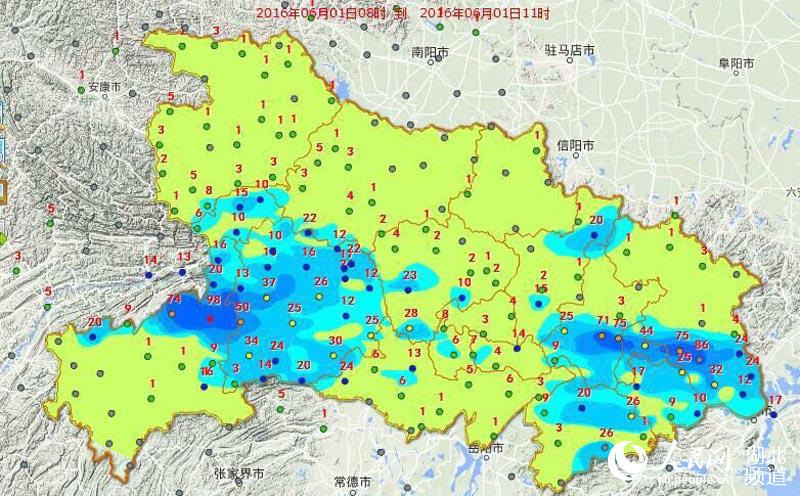
Task: Click the 南阳市 city label
Action: [432, 50]
